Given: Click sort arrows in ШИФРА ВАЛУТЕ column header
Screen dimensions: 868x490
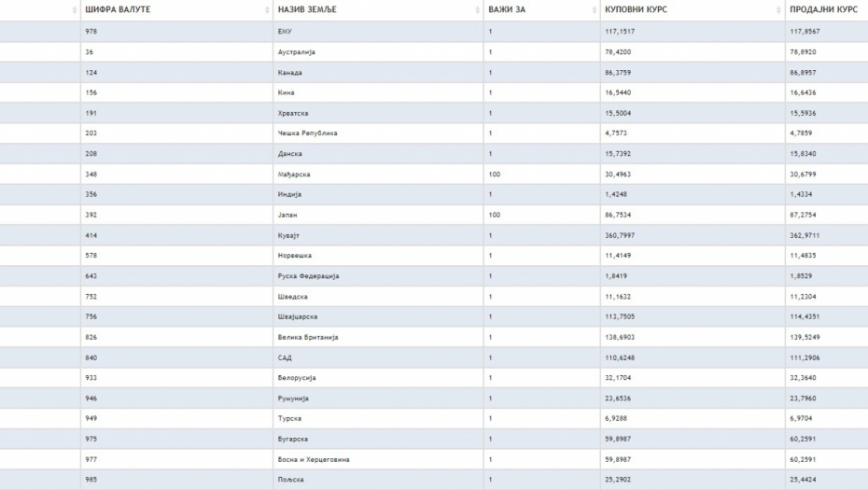Looking at the screenshot, I should [268, 10].
